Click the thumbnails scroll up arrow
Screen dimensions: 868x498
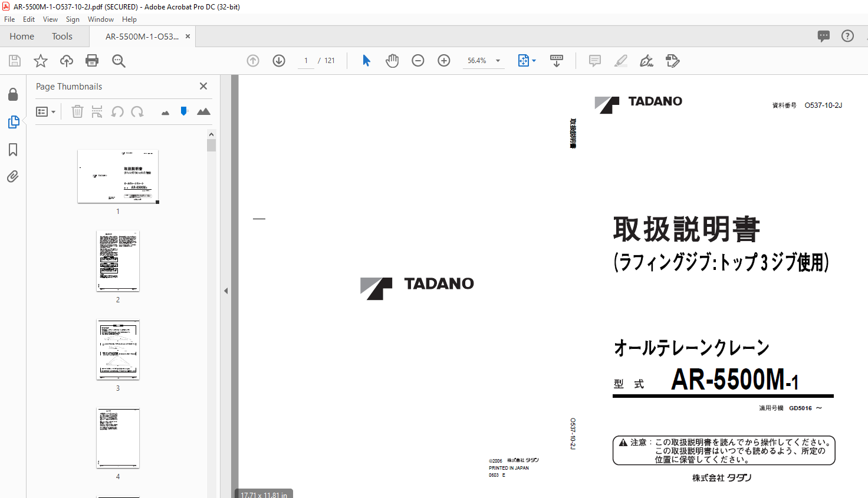click(x=212, y=134)
